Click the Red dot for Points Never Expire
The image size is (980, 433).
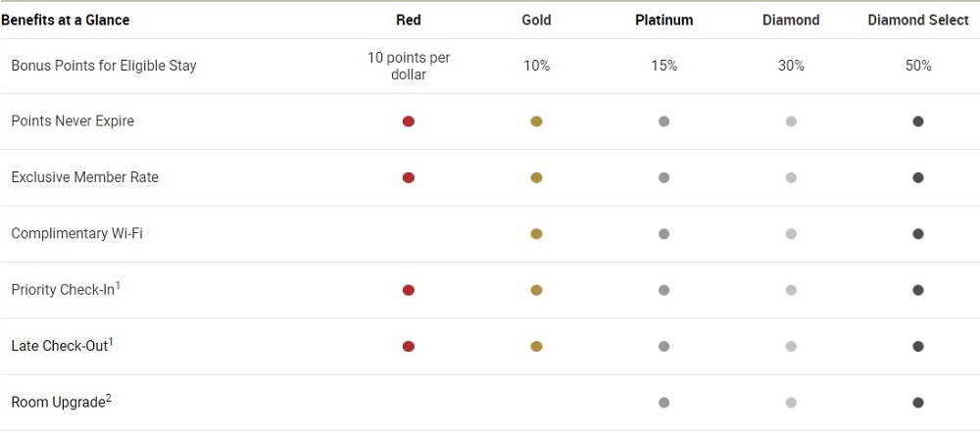tap(408, 121)
